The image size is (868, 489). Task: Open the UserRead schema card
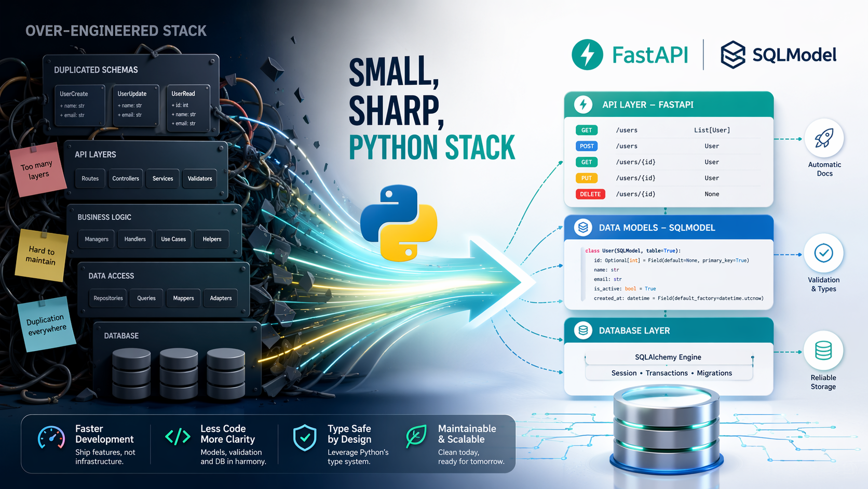tap(188, 108)
